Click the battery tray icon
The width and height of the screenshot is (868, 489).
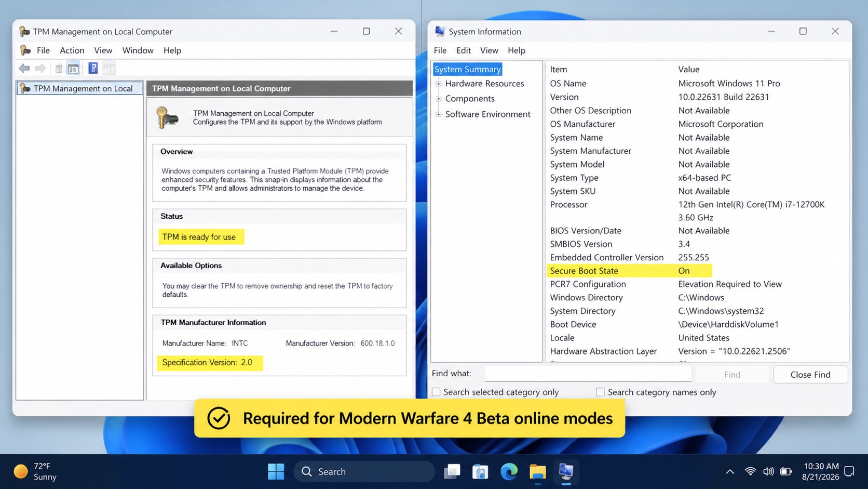click(x=786, y=471)
